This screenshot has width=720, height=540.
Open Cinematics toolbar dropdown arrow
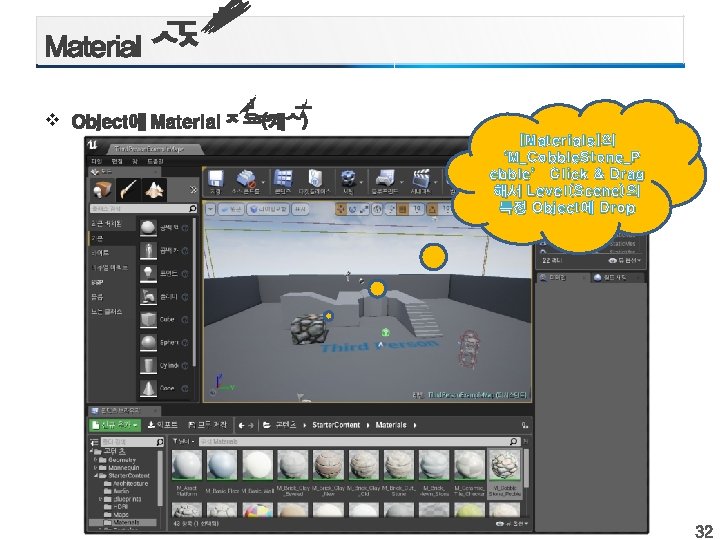[435, 183]
